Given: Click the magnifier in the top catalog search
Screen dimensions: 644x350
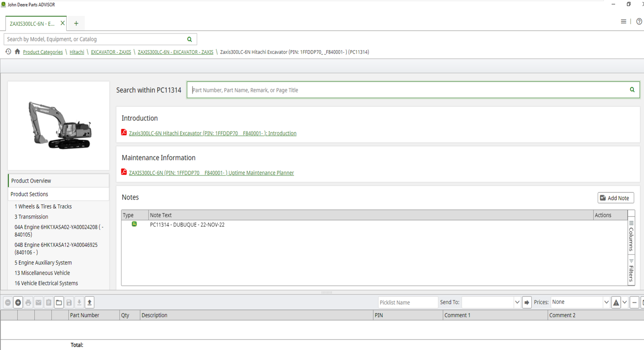Looking at the screenshot, I should 189,39.
